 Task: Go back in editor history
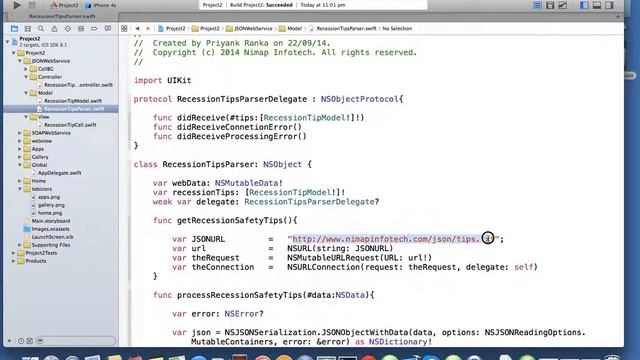[x=138, y=29]
